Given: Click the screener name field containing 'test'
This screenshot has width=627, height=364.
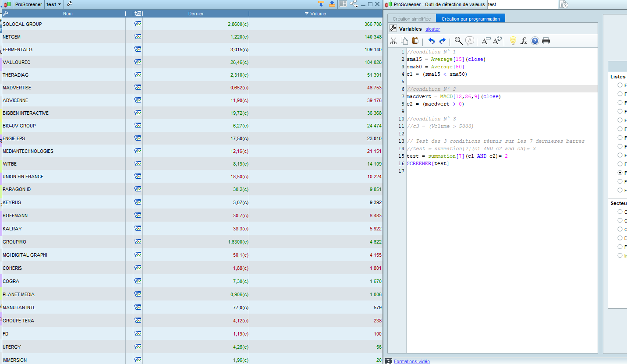Looking at the screenshot, I should (521, 4).
